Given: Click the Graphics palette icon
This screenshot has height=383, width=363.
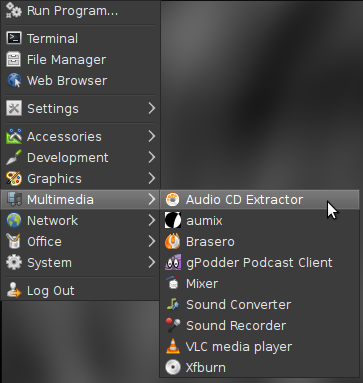Looking at the screenshot, I should tap(14, 178).
